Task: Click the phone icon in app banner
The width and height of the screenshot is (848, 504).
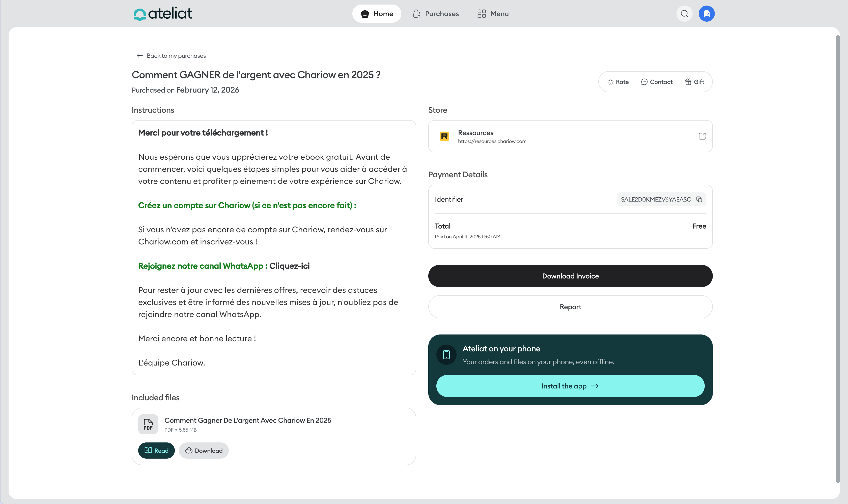Action: pyautogui.click(x=446, y=355)
